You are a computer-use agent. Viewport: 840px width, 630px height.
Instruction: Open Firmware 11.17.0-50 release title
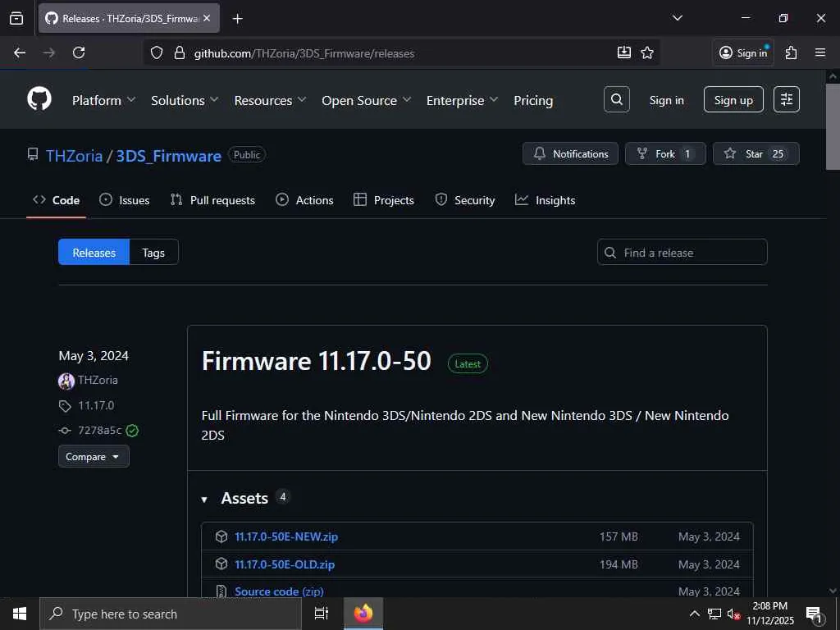[316, 361]
